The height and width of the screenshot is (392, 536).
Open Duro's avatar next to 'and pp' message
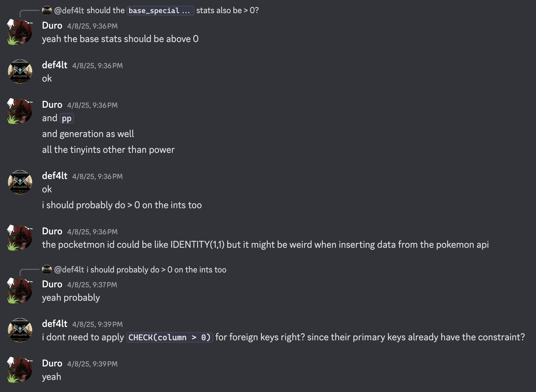tap(20, 111)
